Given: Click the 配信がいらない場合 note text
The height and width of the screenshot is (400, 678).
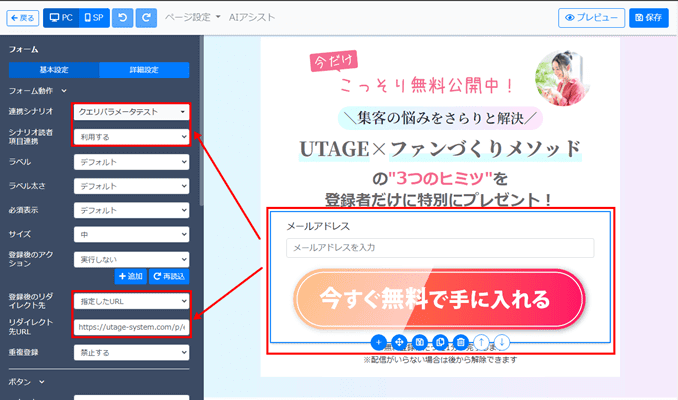Looking at the screenshot, I should pos(440,360).
